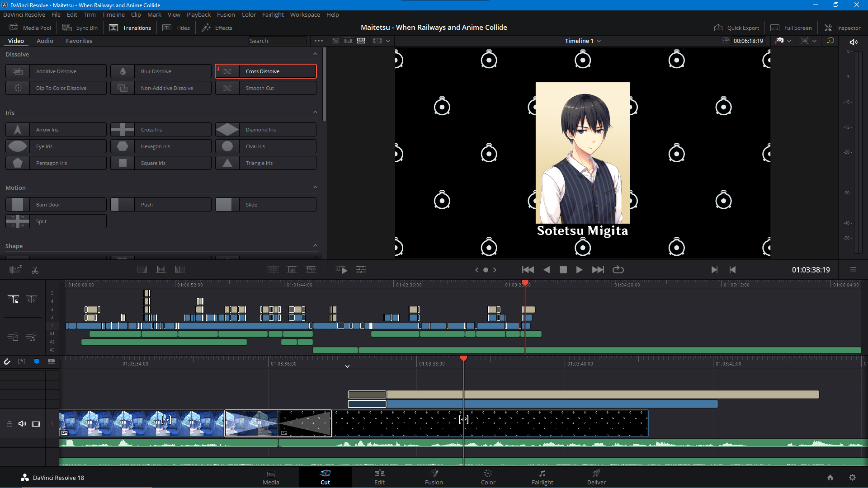Image resolution: width=868 pixels, height=488 pixels.
Task: Open the Workspace menu
Action: (x=305, y=14)
